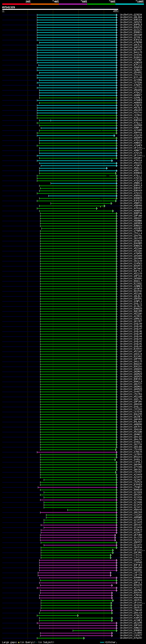Click the cyan ~100% color legend segment
Viewport: 146px width, 644px height.
click(x=130, y=4)
